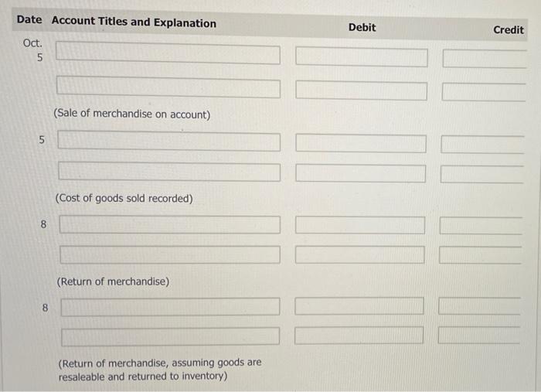Click the debit box above 'Cost of goods sold recorded'
Image resolution: width=541 pixels, height=392 pixels.
point(361,173)
